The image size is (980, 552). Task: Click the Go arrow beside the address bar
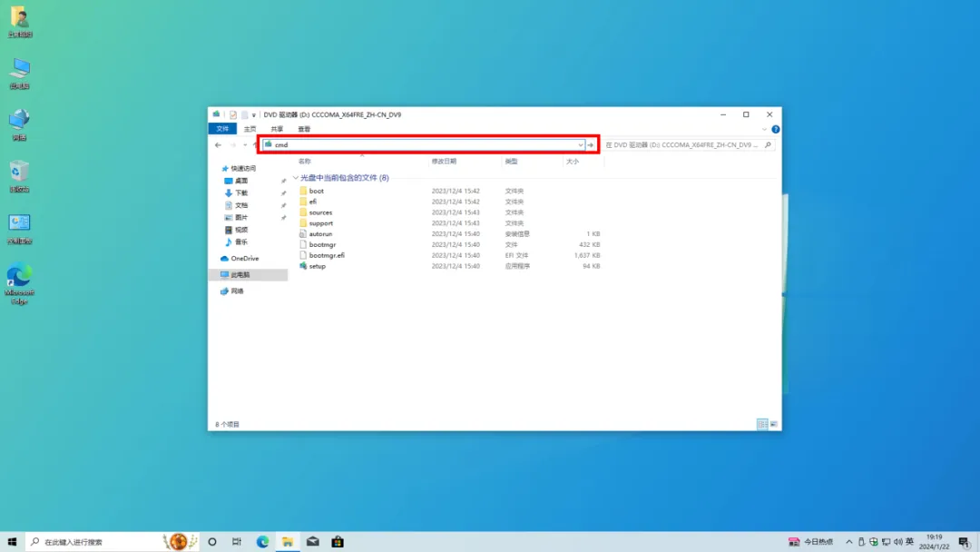pyautogui.click(x=592, y=144)
